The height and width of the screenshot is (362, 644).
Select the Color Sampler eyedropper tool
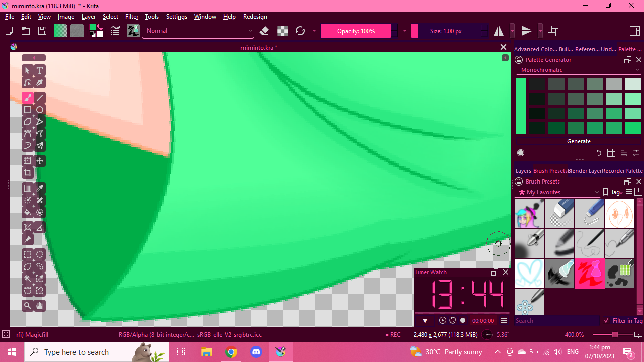click(x=40, y=188)
